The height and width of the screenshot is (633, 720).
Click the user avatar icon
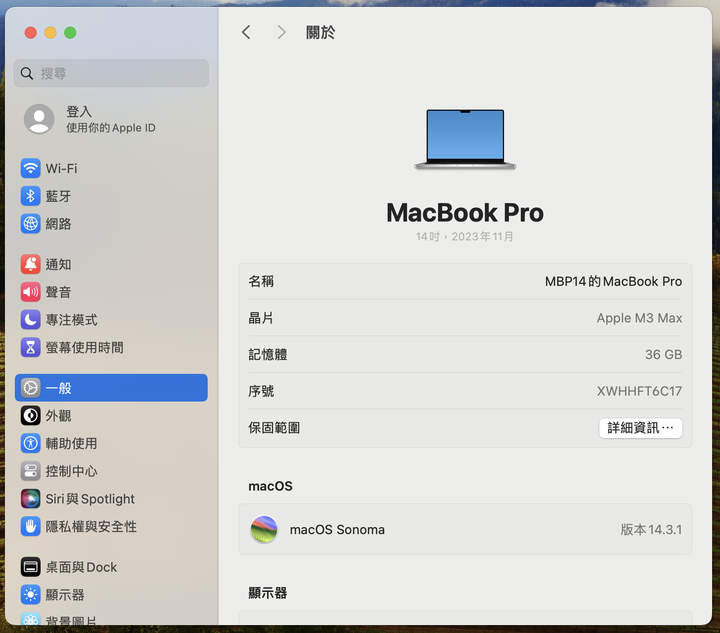tap(39, 119)
